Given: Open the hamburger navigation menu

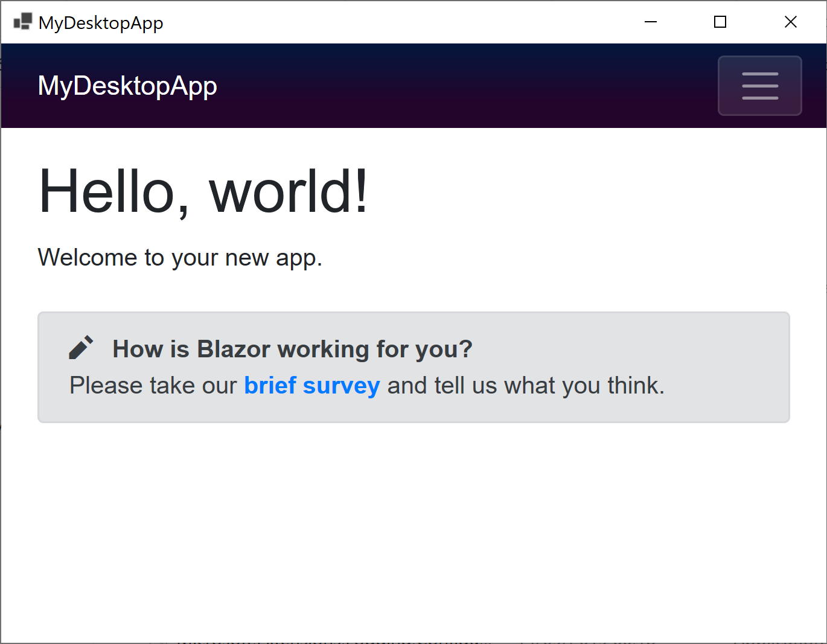Looking at the screenshot, I should point(759,86).
